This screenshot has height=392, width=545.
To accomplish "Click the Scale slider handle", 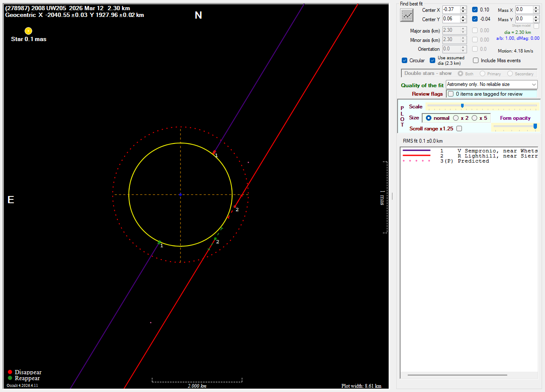I will (x=462, y=106).
